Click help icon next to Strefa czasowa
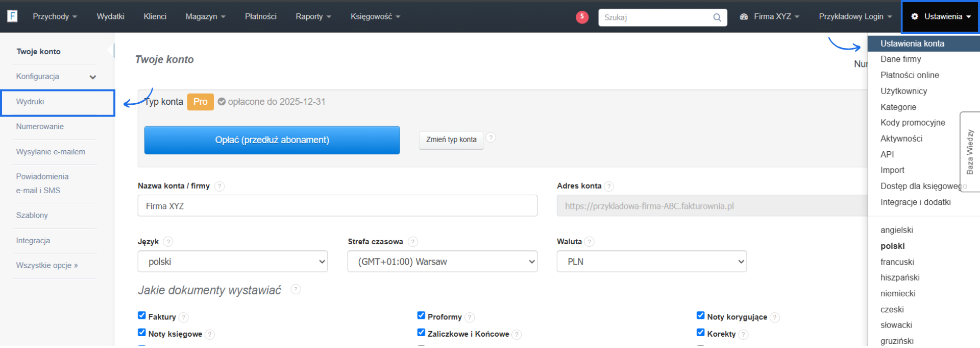The width and height of the screenshot is (980, 348). click(413, 242)
